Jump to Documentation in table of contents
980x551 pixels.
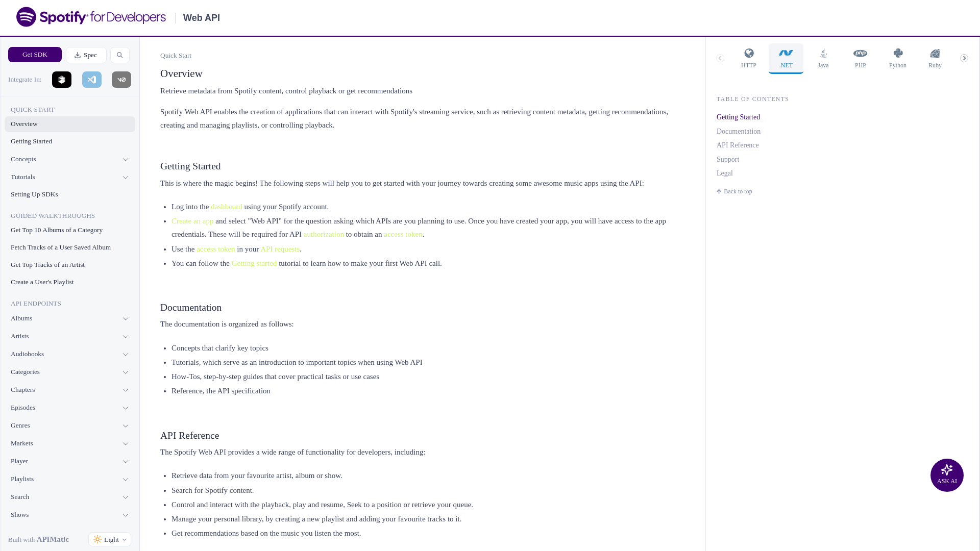738,132
